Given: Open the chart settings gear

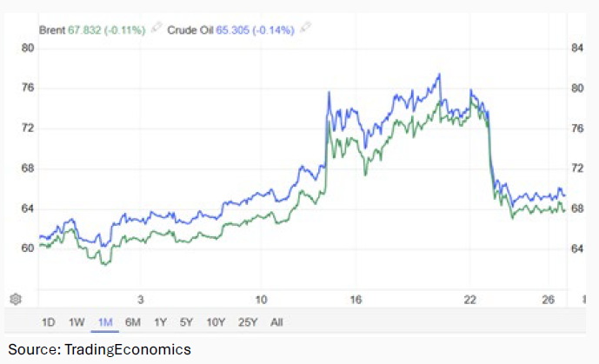Looking at the screenshot, I should point(15,299).
